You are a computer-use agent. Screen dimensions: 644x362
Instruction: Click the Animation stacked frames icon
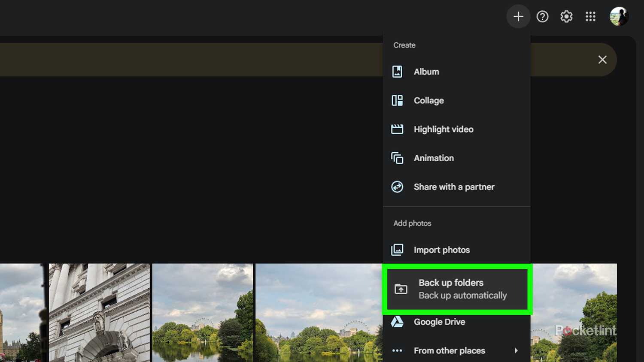coord(397,158)
